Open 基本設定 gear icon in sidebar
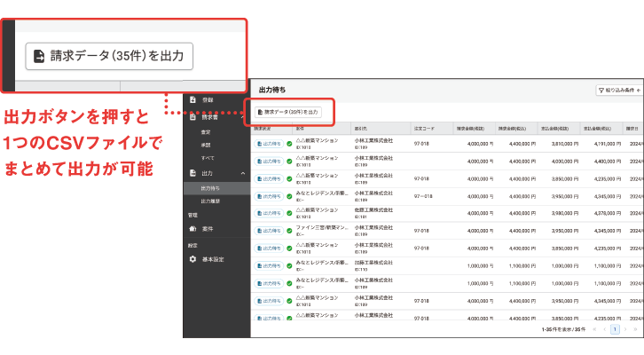 (192, 259)
